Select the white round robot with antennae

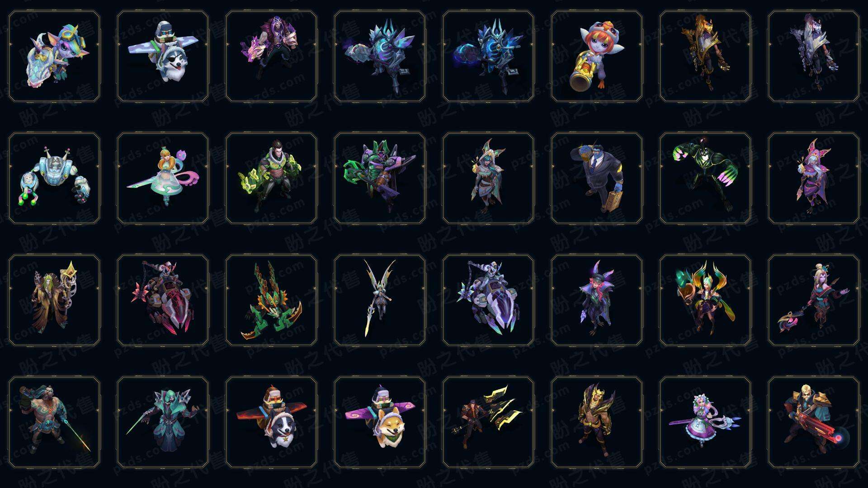[54, 178]
